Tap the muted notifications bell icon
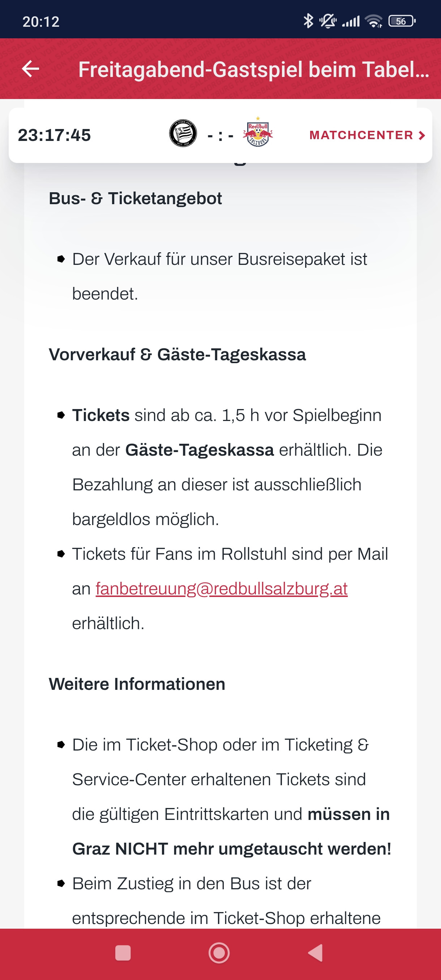The image size is (441, 980). tap(327, 21)
